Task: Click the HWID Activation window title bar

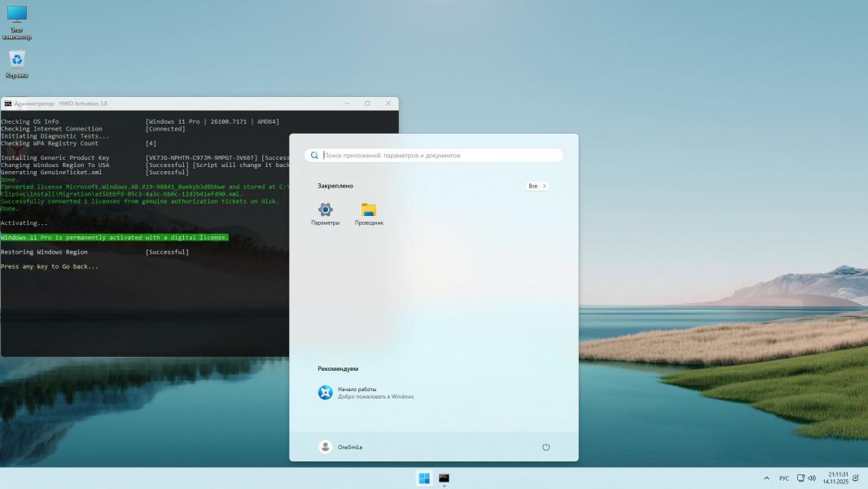Action: pyautogui.click(x=204, y=104)
